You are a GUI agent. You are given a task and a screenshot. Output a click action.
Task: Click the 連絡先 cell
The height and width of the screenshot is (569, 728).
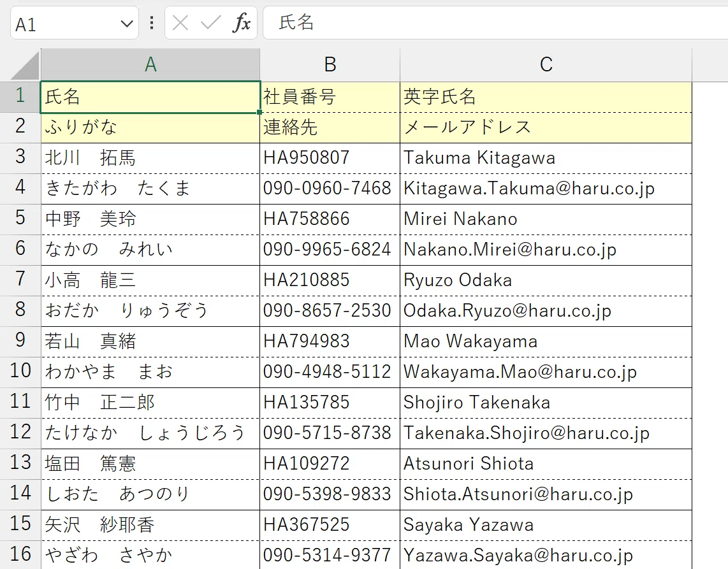330,127
